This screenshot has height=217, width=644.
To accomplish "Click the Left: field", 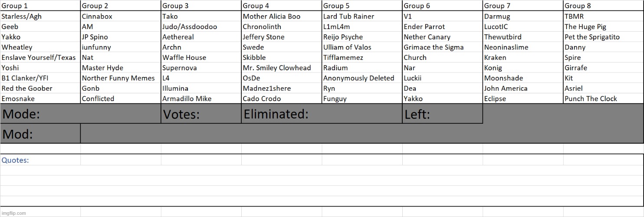I will pyautogui.click(x=442, y=114).
